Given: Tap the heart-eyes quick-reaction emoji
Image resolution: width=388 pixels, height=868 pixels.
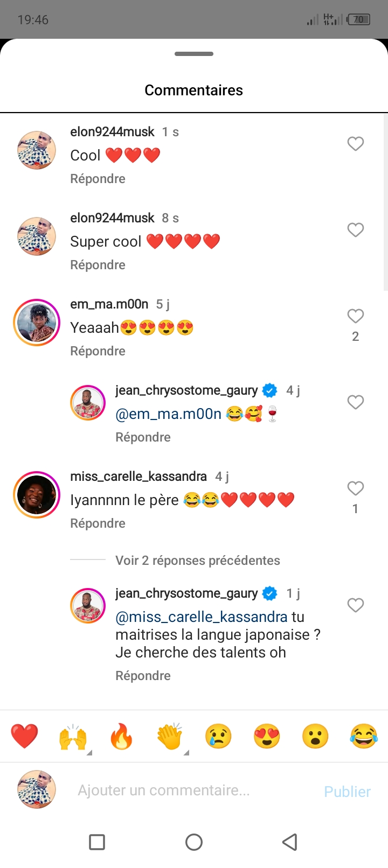Looking at the screenshot, I should 267,736.
